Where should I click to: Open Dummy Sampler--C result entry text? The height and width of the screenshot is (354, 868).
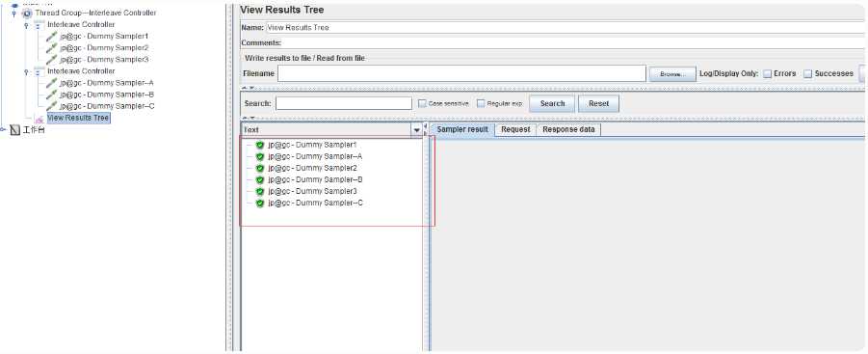(315, 203)
